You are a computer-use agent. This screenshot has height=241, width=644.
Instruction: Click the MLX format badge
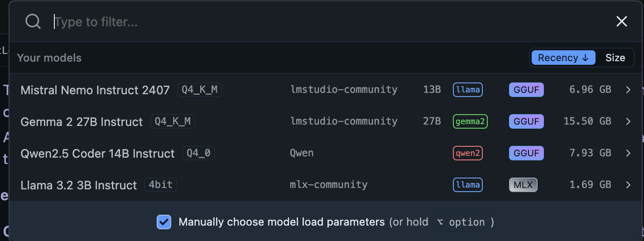tap(523, 185)
